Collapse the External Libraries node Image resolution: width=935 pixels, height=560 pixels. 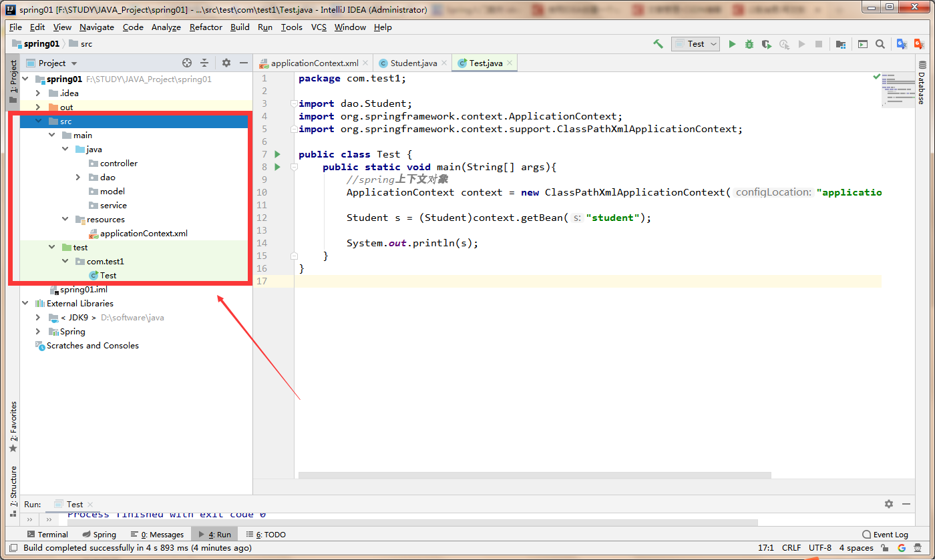point(26,303)
